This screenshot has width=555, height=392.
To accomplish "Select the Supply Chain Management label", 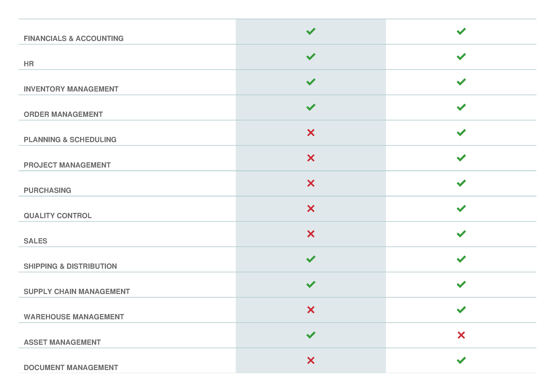I will pos(77,291).
